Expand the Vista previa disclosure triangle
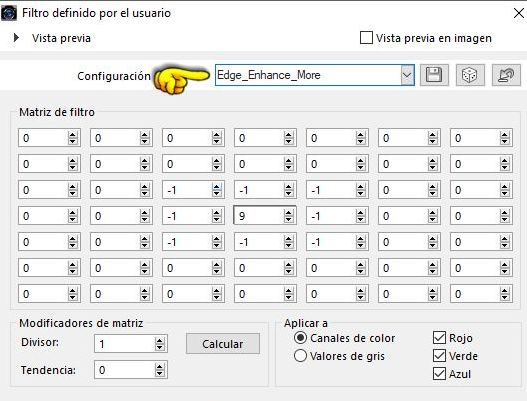 click(x=15, y=38)
